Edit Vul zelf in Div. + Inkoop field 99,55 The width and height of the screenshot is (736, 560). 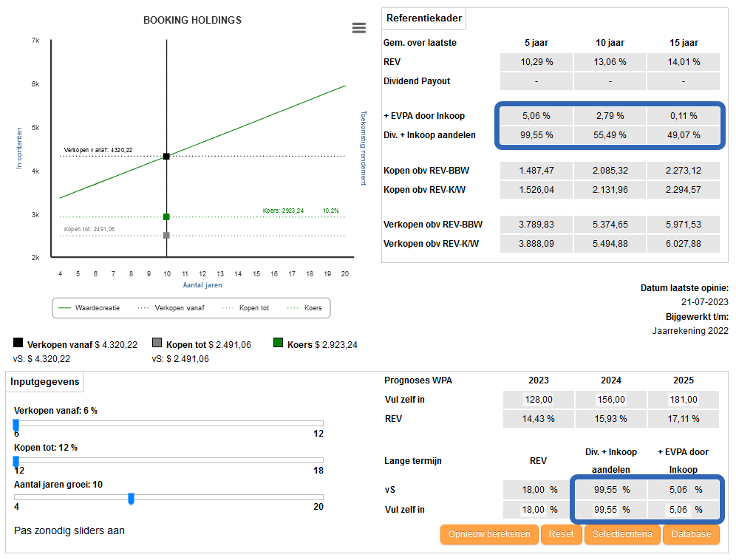click(x=605, y=509)
